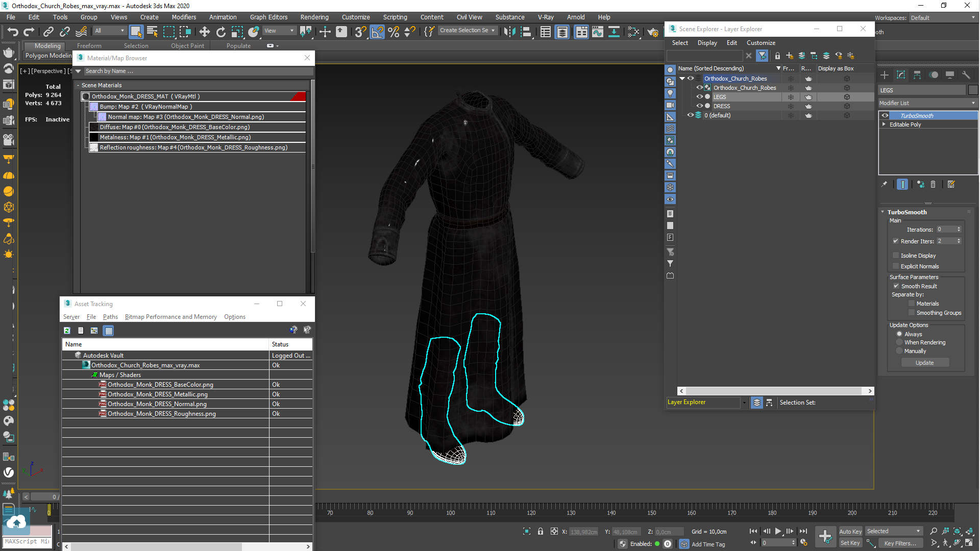Uncheck the Smooth Result checkbox
Image resolution: width=980 pixels, height=551 pixels.
point(896,286)
